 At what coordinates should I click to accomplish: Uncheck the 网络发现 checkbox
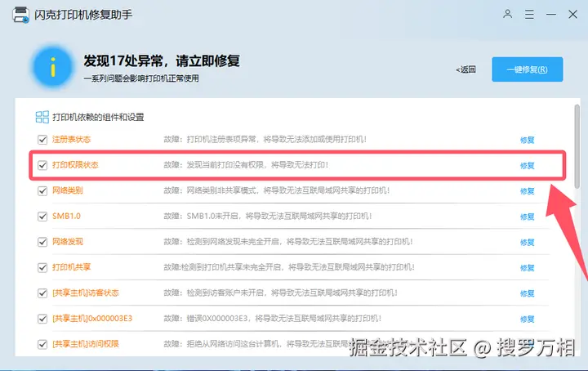point(42,242)
